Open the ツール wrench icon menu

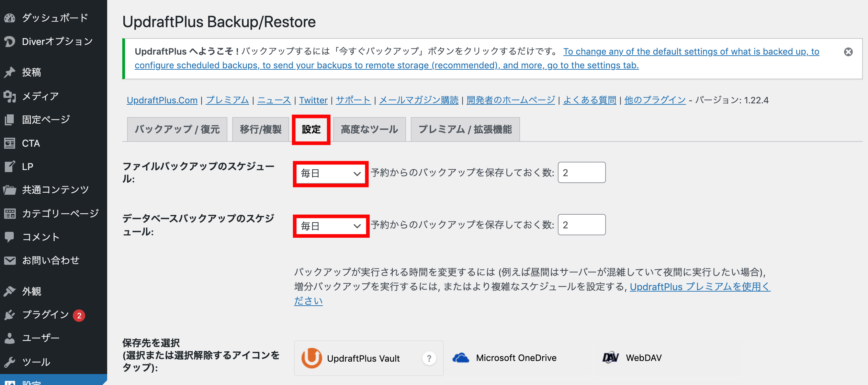pyautogui.click(x=10, y=362)
